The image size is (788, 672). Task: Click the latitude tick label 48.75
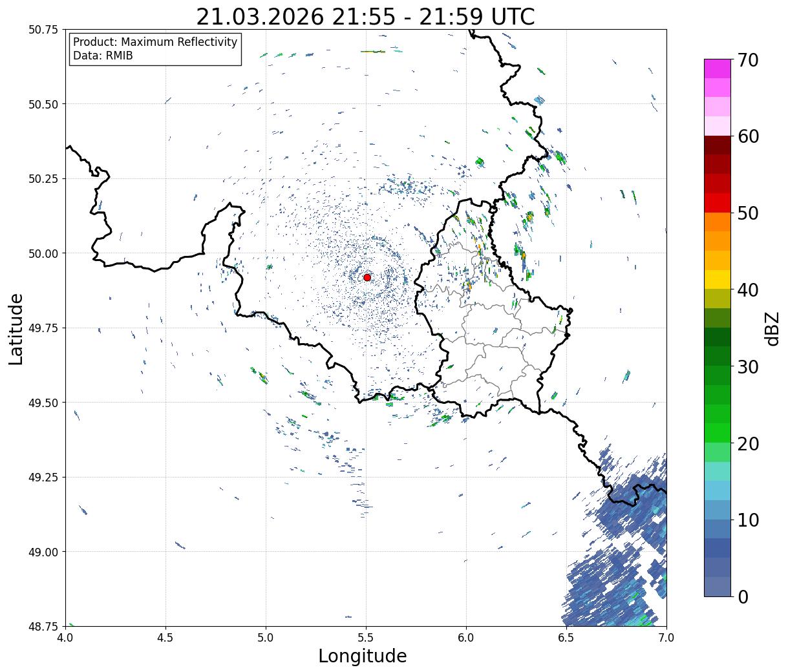[x=43, y=626]
